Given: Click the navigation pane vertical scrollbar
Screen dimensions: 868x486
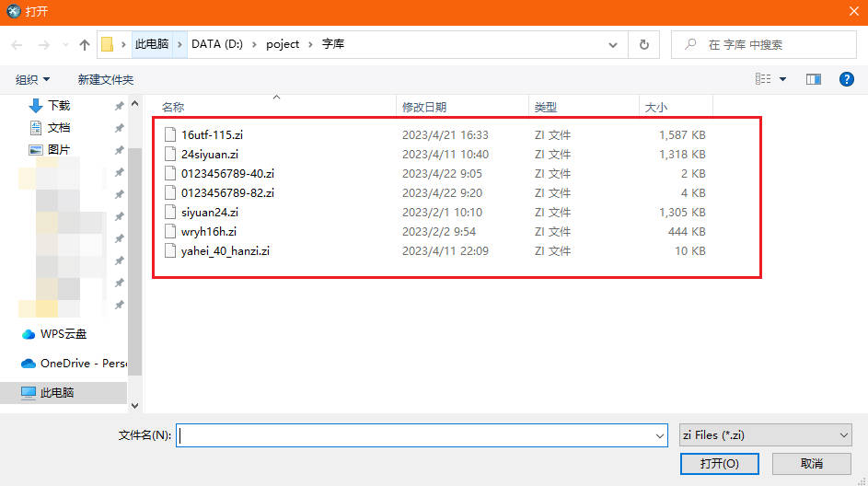Looking at the screenshot, I should pos(135,258).
